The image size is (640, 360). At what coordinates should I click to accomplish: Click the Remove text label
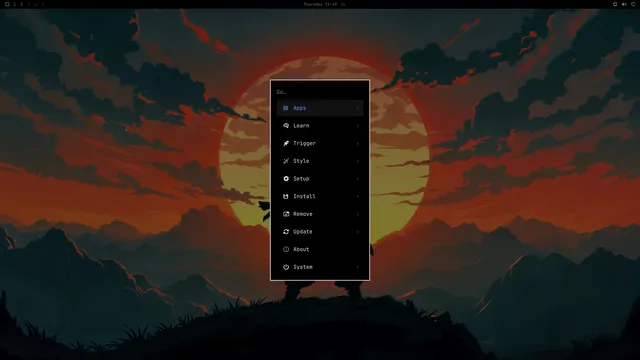303,214
